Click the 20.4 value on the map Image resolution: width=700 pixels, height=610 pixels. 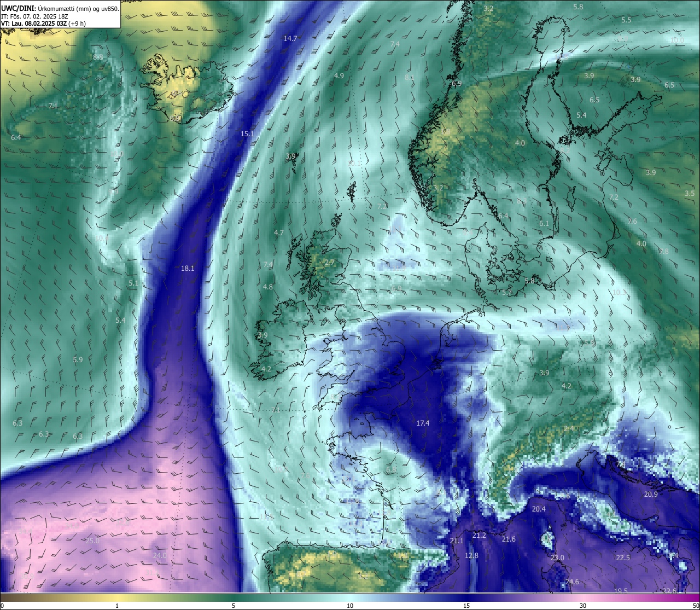click(539, 509)
